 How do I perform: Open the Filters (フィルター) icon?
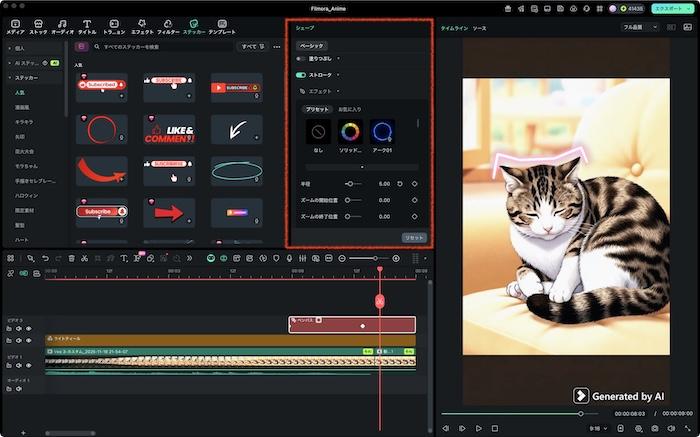pos(168,25)
